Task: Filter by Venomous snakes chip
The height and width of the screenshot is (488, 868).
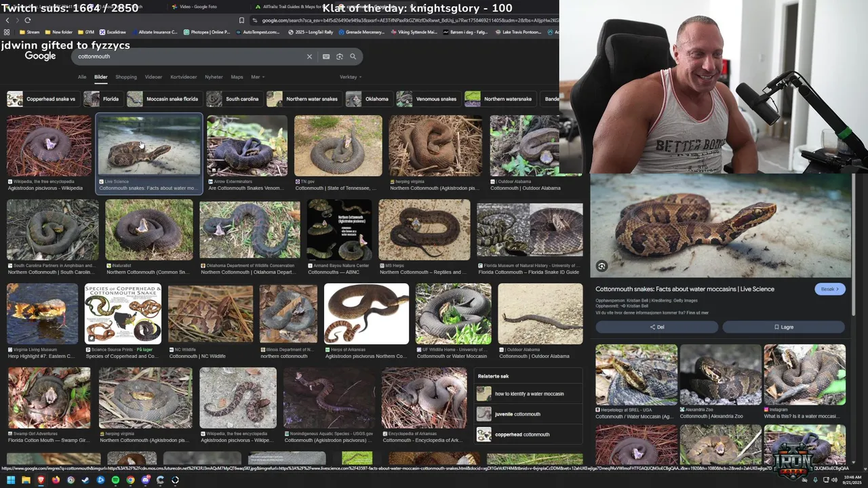Action: [x=428, y=99]
